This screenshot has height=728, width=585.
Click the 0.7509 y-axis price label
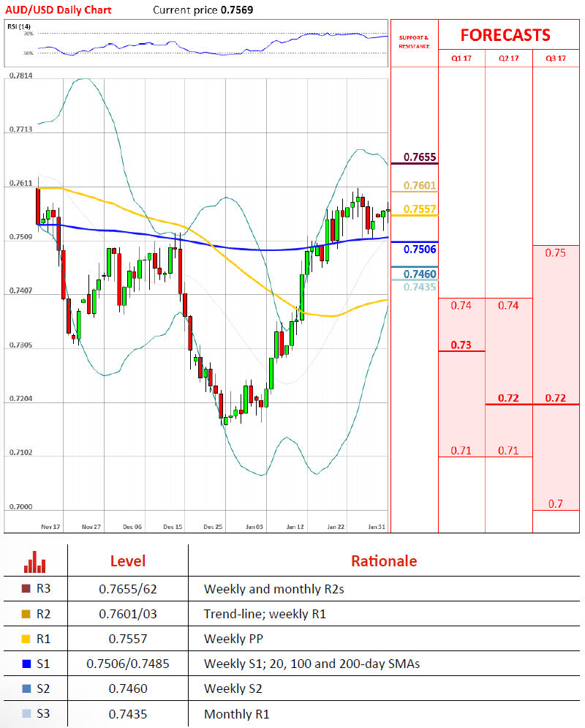point(21,237)
